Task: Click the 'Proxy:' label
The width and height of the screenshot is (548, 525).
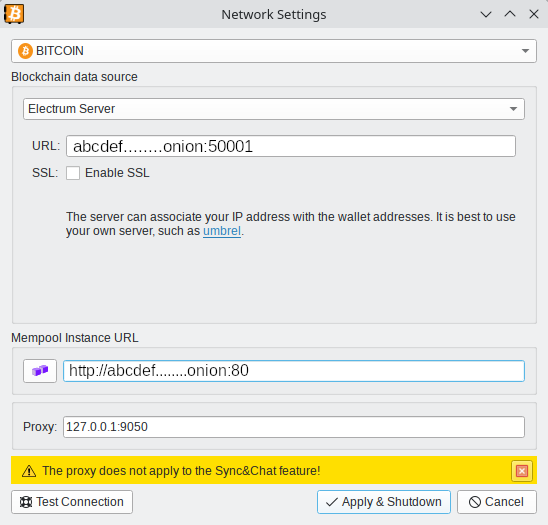Action: pos(40,427)
